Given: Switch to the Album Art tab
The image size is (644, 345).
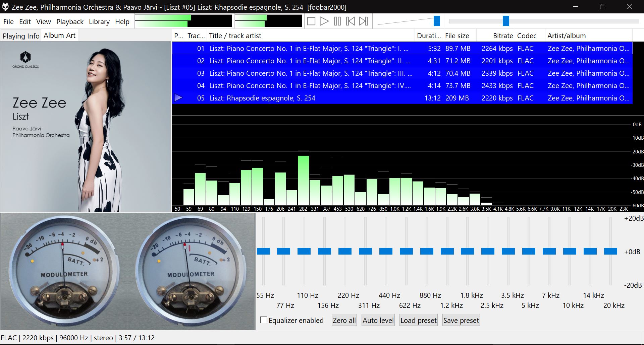Looking at the screenshot, I should point(60,36).
